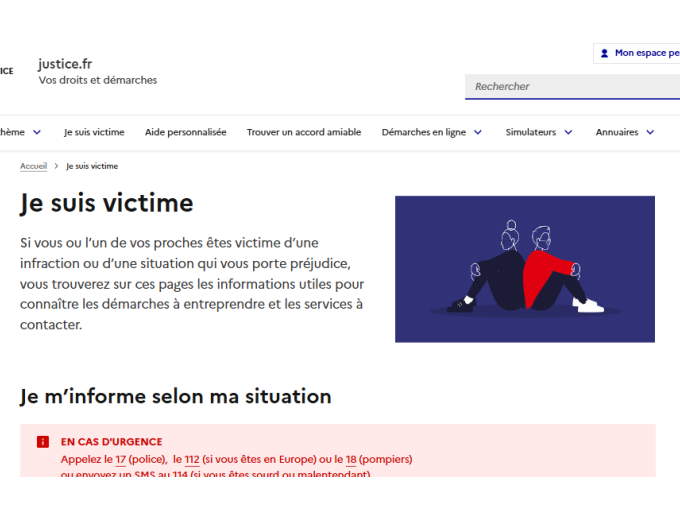Screen dimensions: 680x510
Task: Click the EN CAS D'URGENCE heading
Action: click(111, 442)
